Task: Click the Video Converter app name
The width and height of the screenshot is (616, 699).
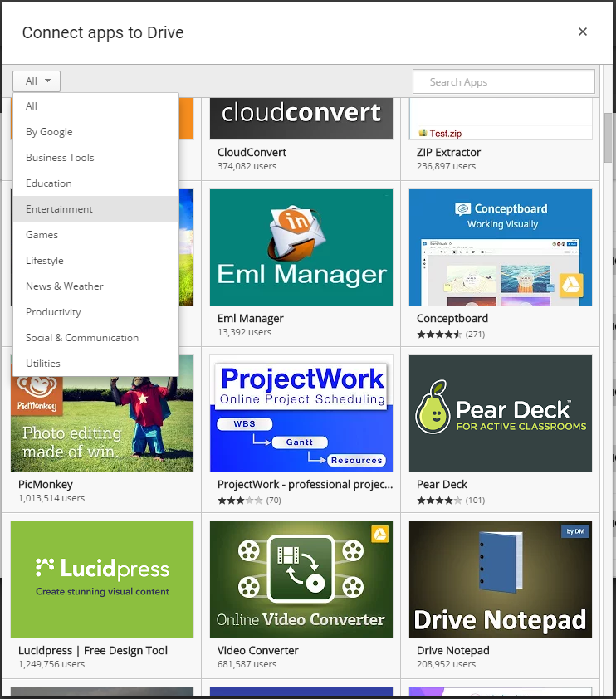Action: pyautogui.click(x=258, y=650)
